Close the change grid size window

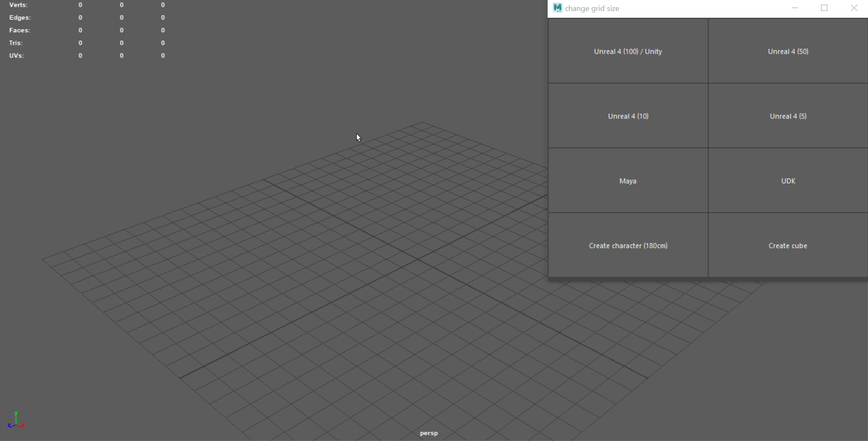point(854,8)
